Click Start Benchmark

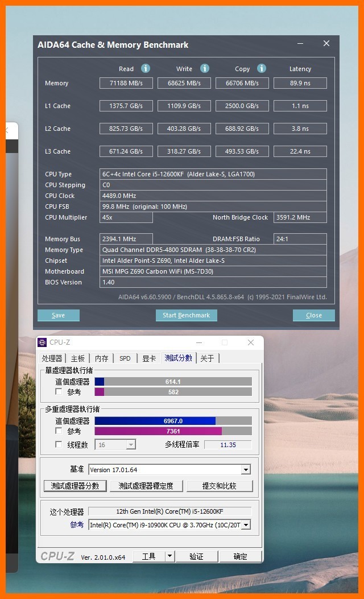(x=187, y=315)
